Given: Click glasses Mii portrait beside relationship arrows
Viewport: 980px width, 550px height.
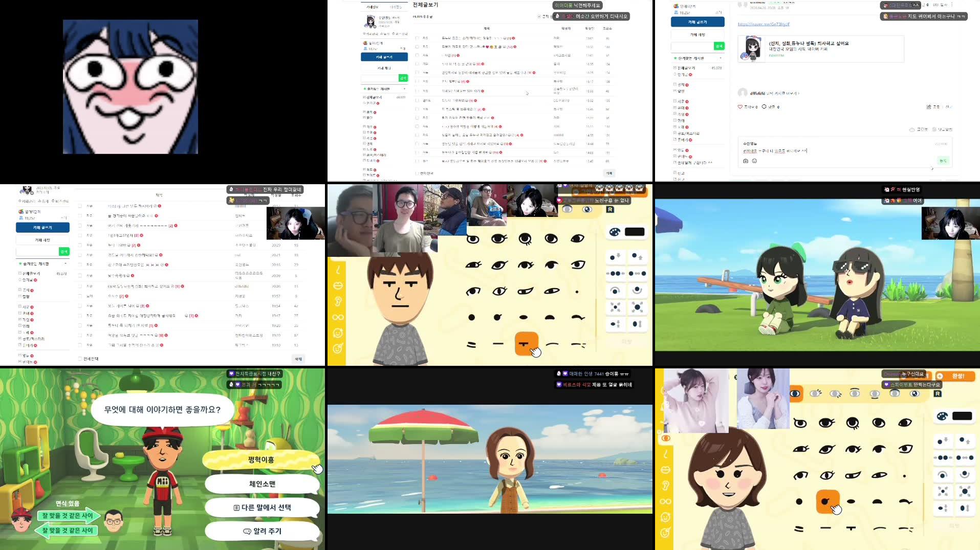Looking at the screenshot, I should [x=114, y=521].
